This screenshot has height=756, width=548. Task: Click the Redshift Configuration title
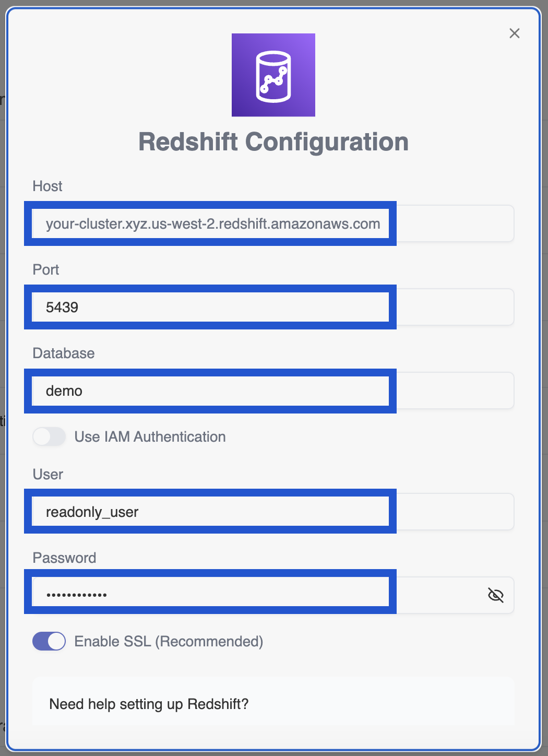coord(273,141)
